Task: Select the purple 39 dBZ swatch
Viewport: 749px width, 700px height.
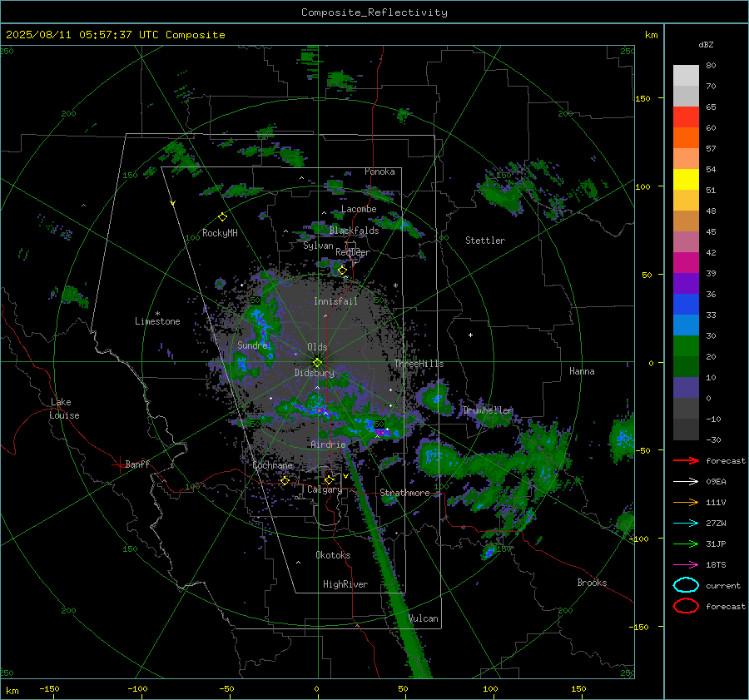Action: [x=686, y=283]
